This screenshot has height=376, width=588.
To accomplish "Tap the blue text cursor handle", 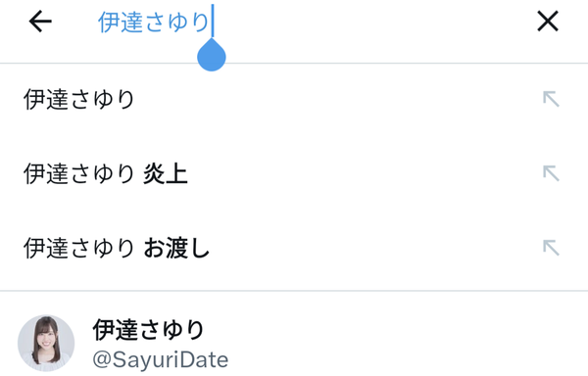I will 212,55.
